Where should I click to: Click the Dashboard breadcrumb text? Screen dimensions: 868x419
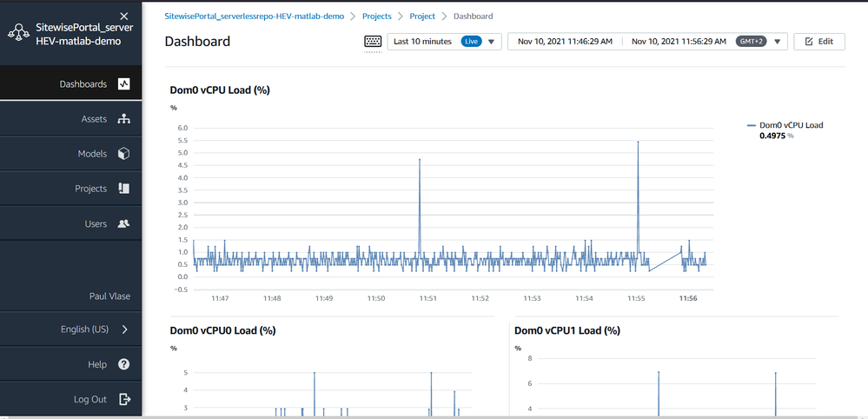474,16
